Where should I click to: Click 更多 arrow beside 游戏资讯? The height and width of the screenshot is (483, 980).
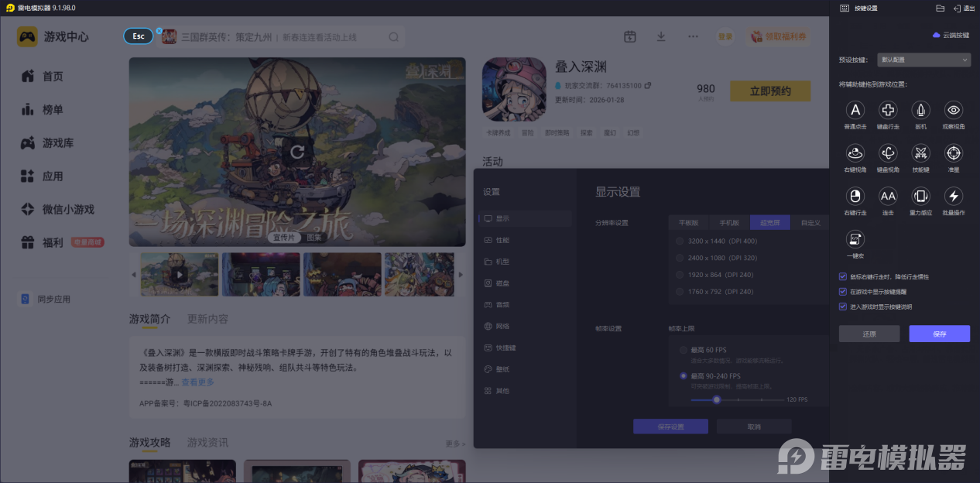[455, 444]
